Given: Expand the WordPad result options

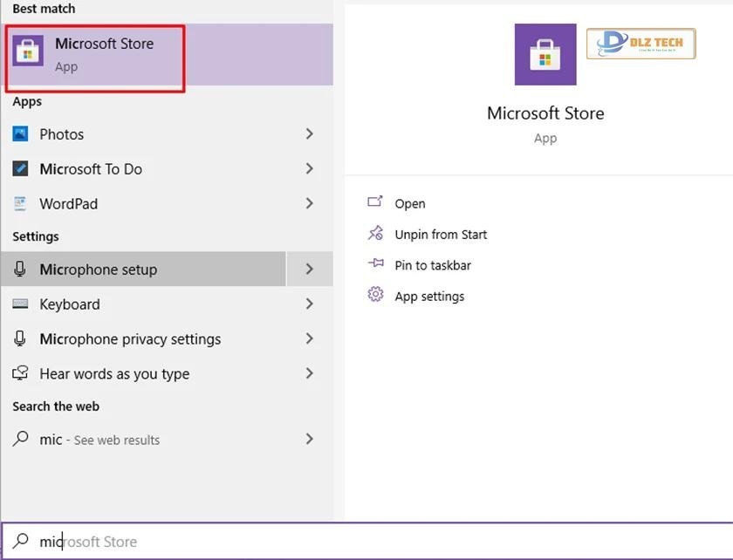Looking at the screenshot, I should point(310,203).
